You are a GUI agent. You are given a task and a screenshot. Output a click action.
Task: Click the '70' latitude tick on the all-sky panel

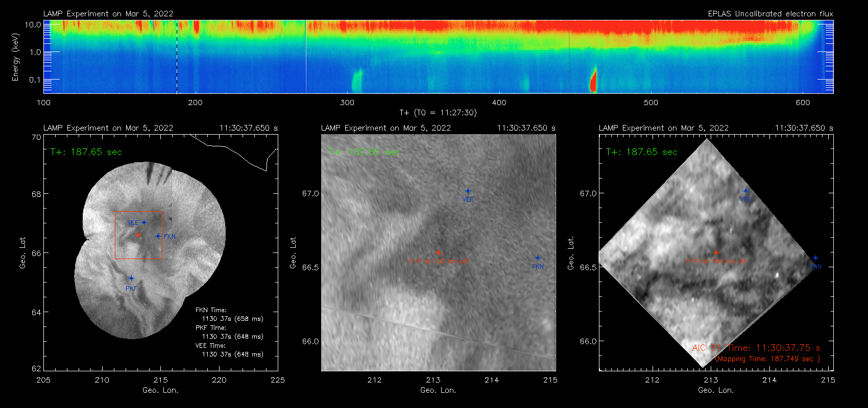pos(36,137)
